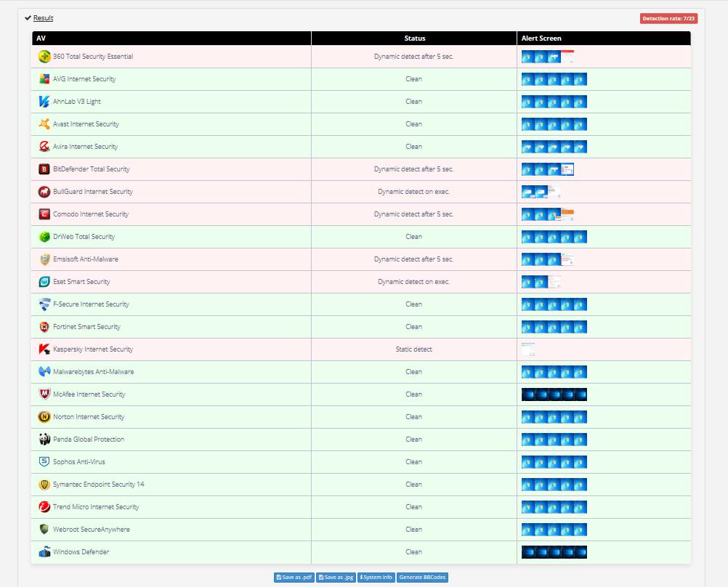Click the Result checkmark icon
This screenshot has height=587, width=728.
pyautogui.click(x=28, y=18)
